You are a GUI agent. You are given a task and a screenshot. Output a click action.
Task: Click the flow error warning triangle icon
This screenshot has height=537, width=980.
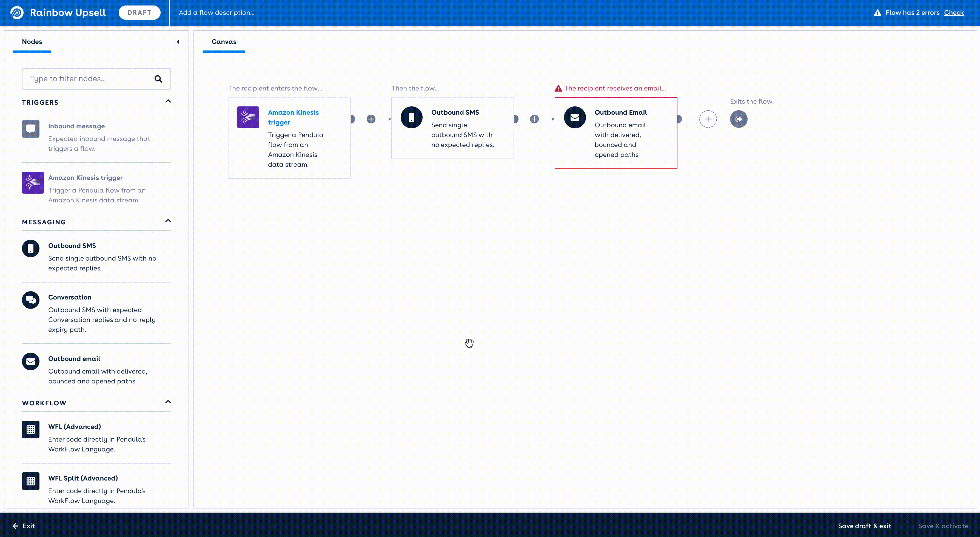pyautogui.click(x=877, y=13)
